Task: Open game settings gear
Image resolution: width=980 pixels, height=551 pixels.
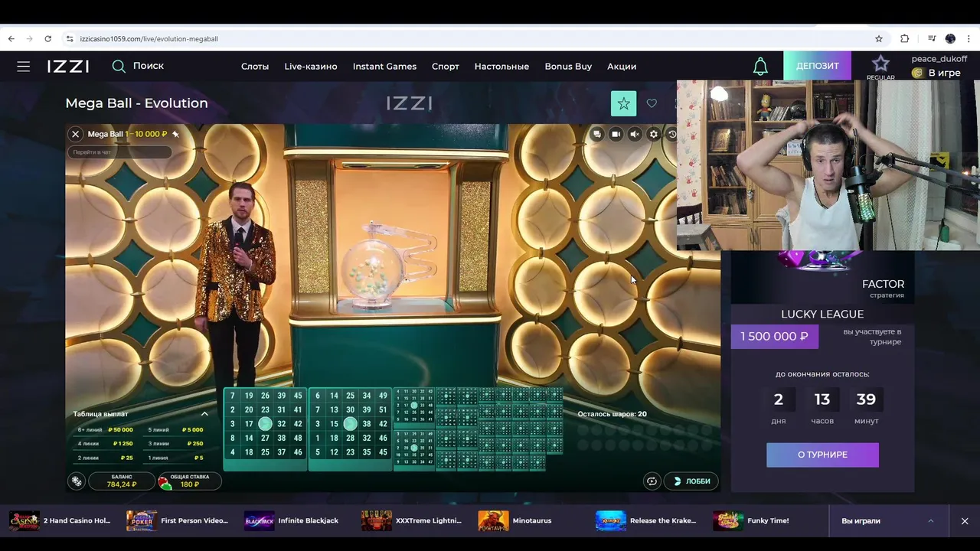Action: tap(653, 134)
